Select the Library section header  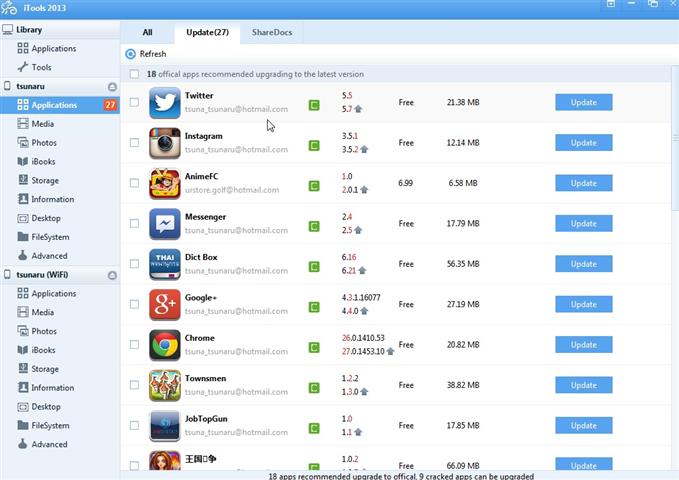pyautogui.click(x=60, y=30)
